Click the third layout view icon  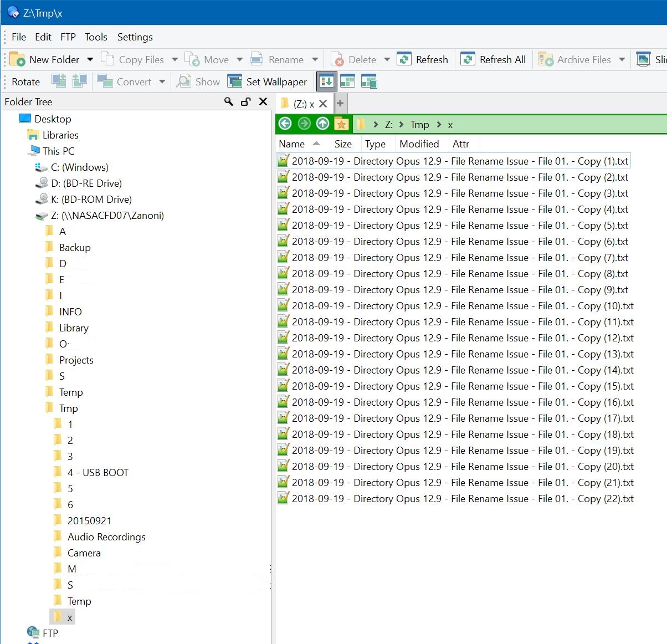click(368, 81)
